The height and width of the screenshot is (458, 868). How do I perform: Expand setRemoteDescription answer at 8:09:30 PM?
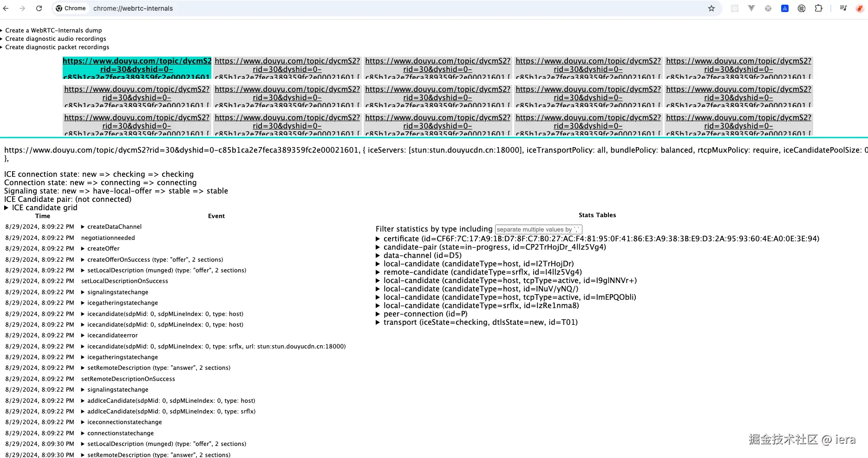point(156,455)
